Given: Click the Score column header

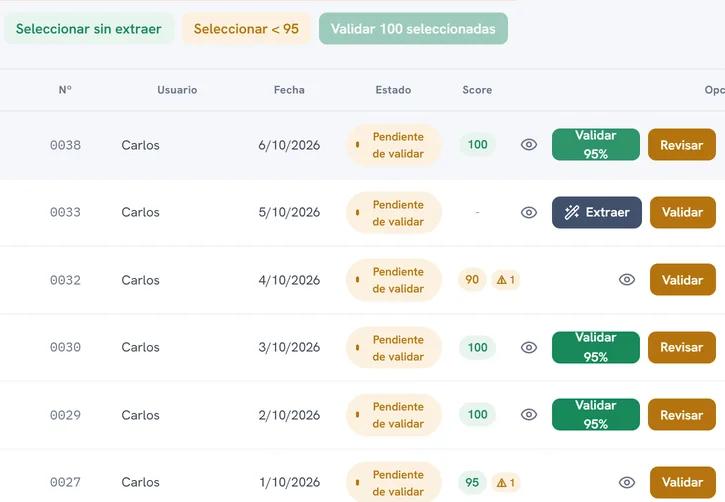Looking at the screenshot, I should click(477, 90).
